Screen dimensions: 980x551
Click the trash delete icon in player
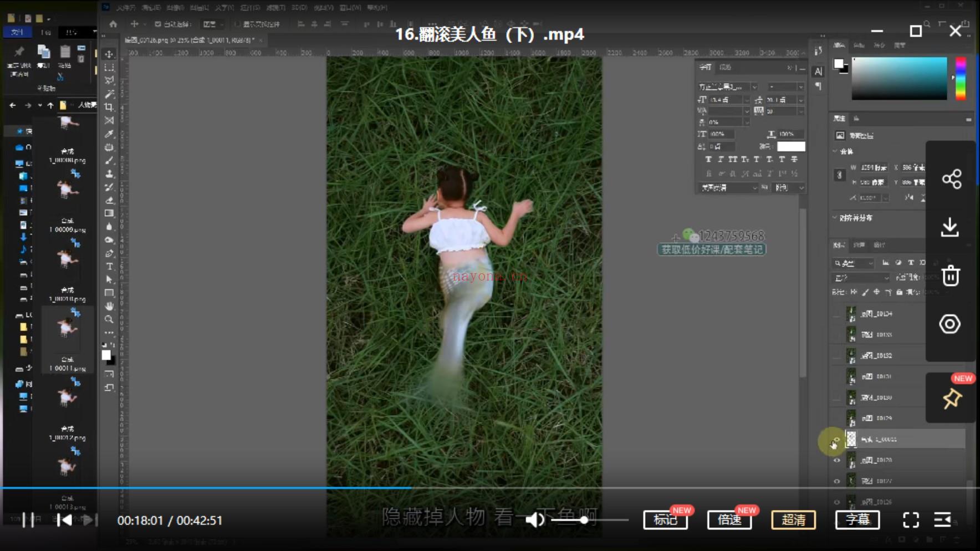point(951,275)
